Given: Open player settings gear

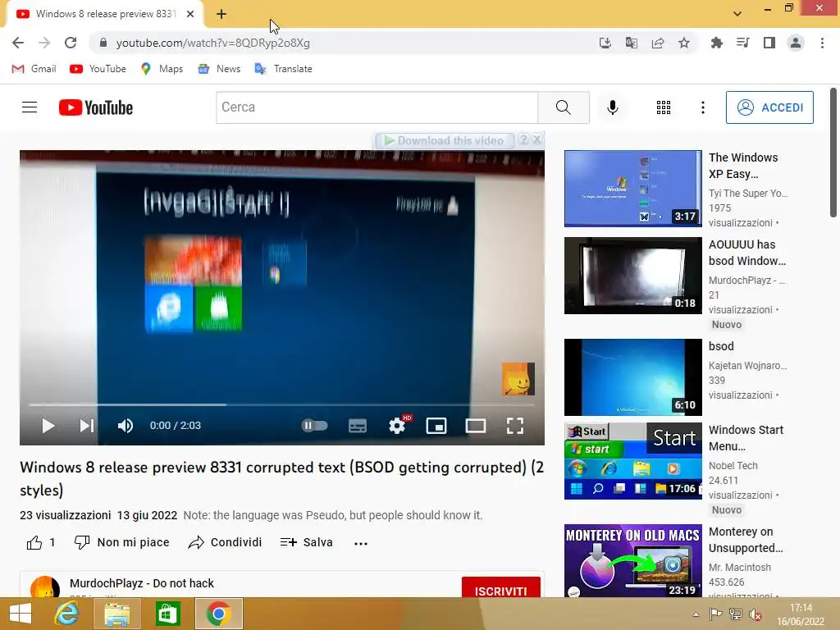Looking at the screenshot, I should (398, 426).
